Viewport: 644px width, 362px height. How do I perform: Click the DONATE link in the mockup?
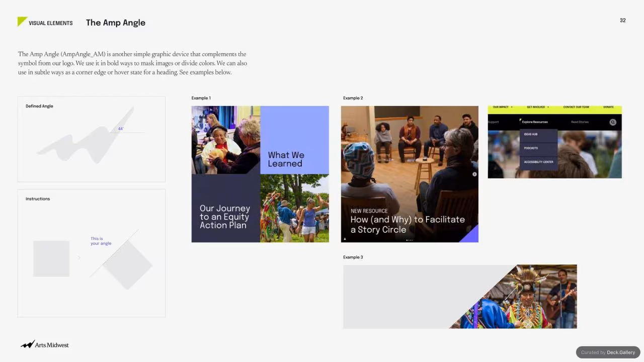pos(609,107)
